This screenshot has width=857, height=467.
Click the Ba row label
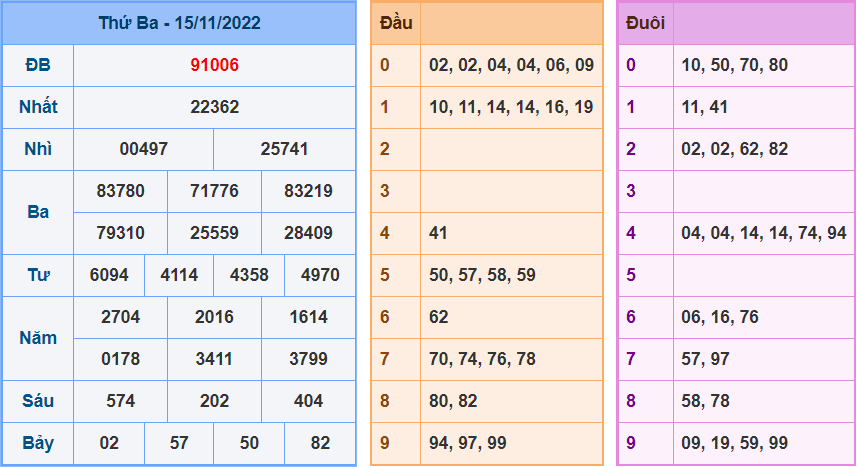[x=38, y=212]
